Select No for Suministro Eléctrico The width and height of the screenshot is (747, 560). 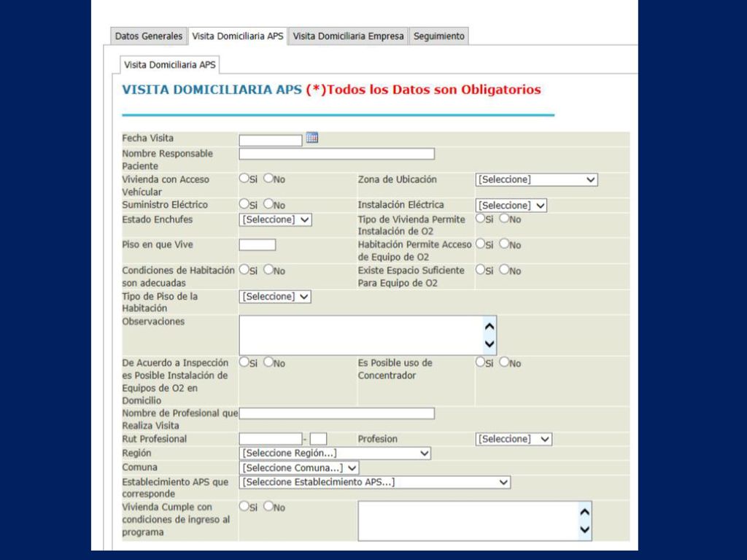pyautogui.click(x=268, y=204)
